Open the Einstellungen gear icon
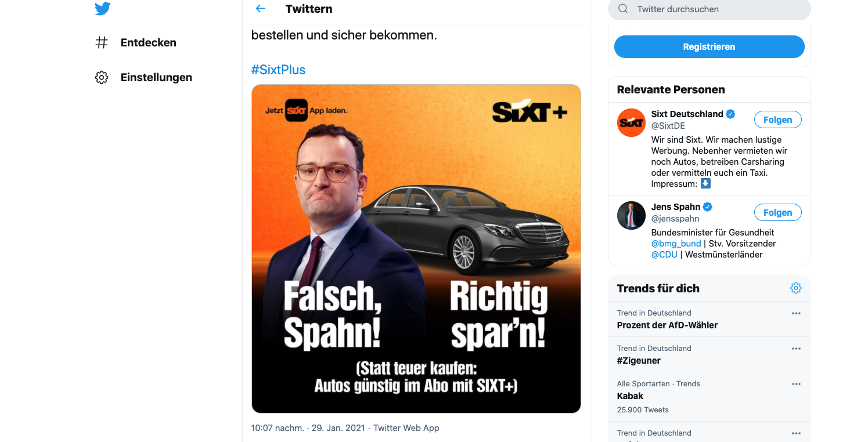This screenshot has height=442, width=868. coord(102,78)
